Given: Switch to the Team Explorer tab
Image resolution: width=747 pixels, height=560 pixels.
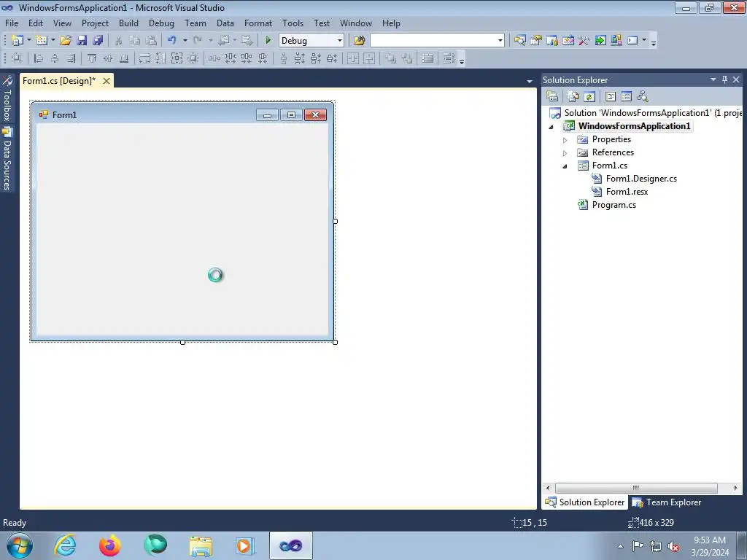Looking at the screenshot, I should pyautogui.click(x=667, y=502).
